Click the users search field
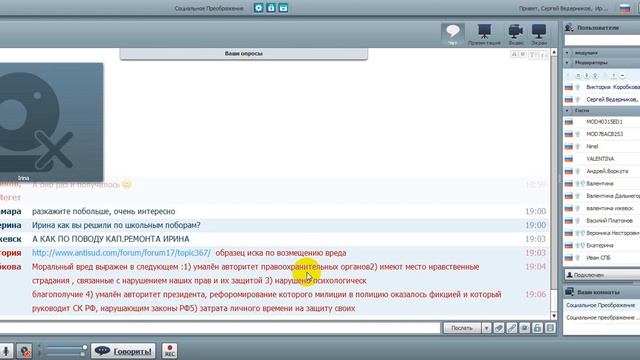 point(602,40)
